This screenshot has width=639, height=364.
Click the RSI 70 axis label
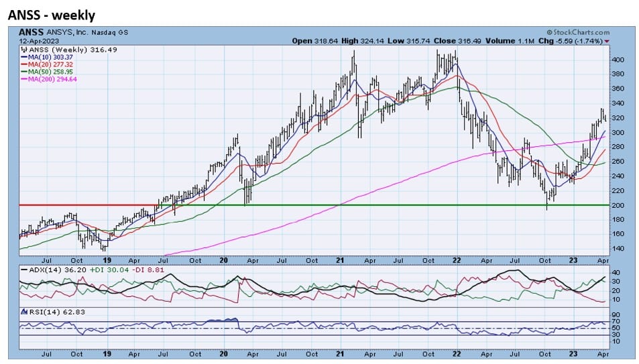pos(616,322)
